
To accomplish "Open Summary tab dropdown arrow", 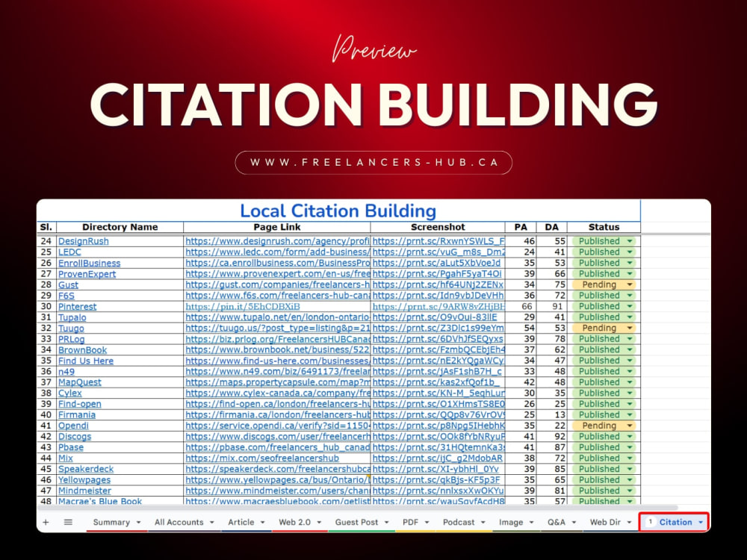I will click(139, 523).
